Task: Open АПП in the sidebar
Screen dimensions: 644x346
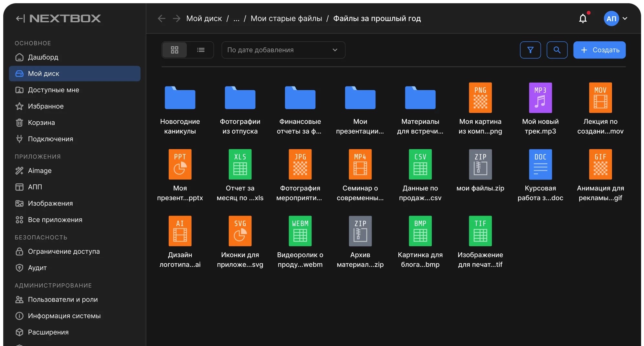Action: [75, 187]
